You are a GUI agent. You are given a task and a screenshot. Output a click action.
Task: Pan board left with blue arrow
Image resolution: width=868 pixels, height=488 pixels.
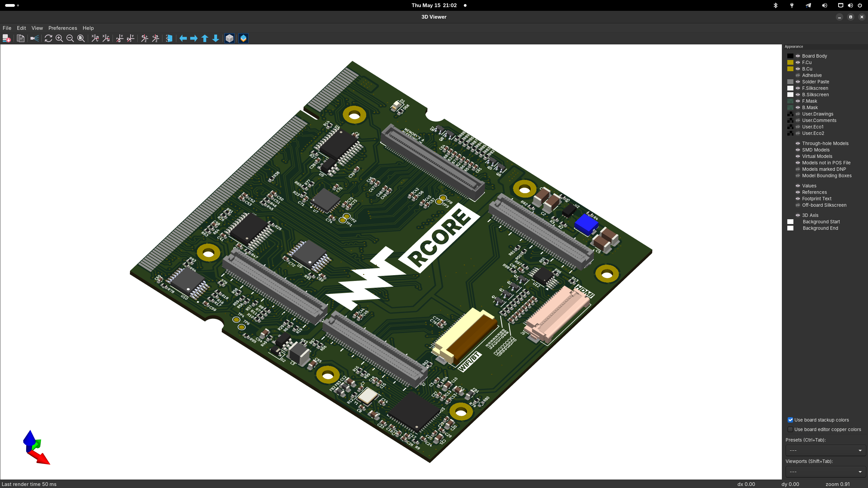pyautogui.click(x=183, y=38)
